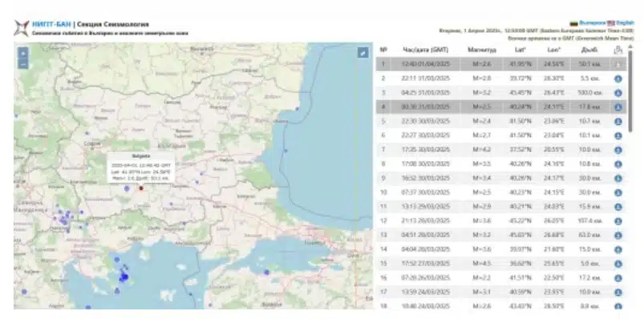Viewport: 644px width, 319px height.
Task: Open the report icon for row 5
Action: 618,122
